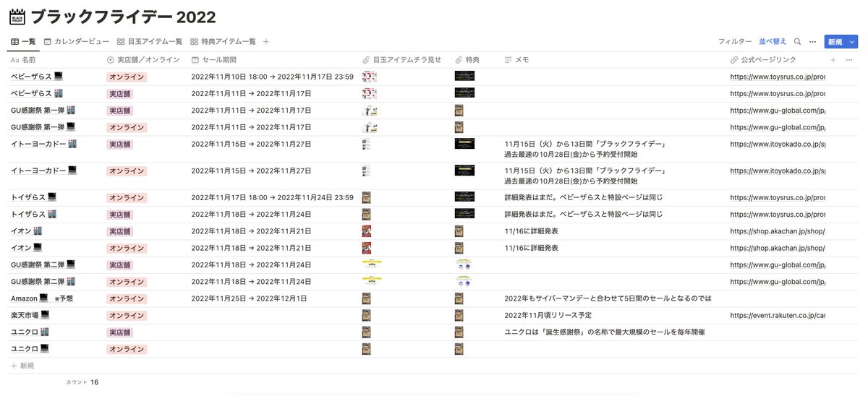868x396 pixels.
Task: Open 目玉アイテム thumbnail in first ベビーザらス row
Action: click(370, 77)
